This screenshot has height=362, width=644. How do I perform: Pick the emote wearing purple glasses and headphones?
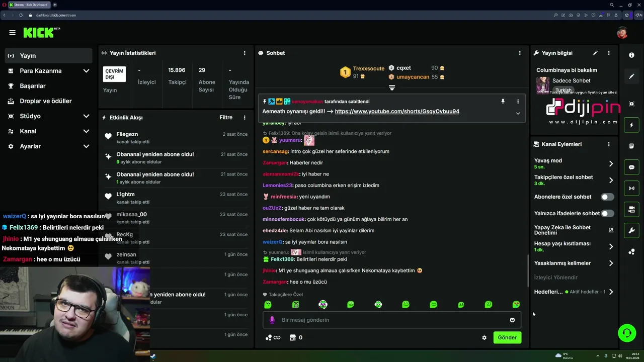click(323, 304)
